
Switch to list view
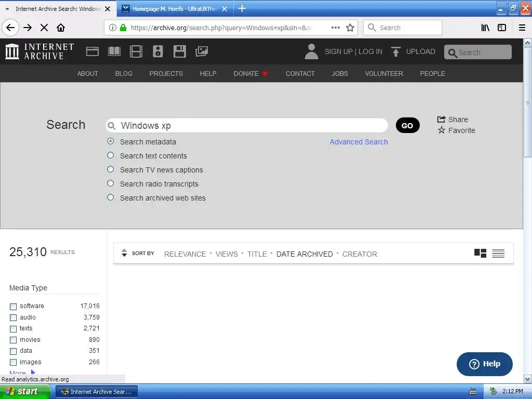coord(498,253)
